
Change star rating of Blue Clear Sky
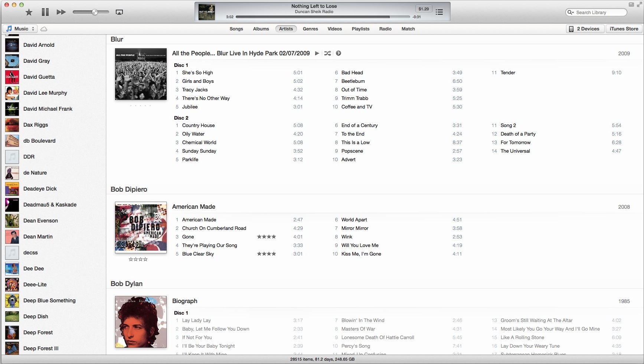tap(267, 254)
